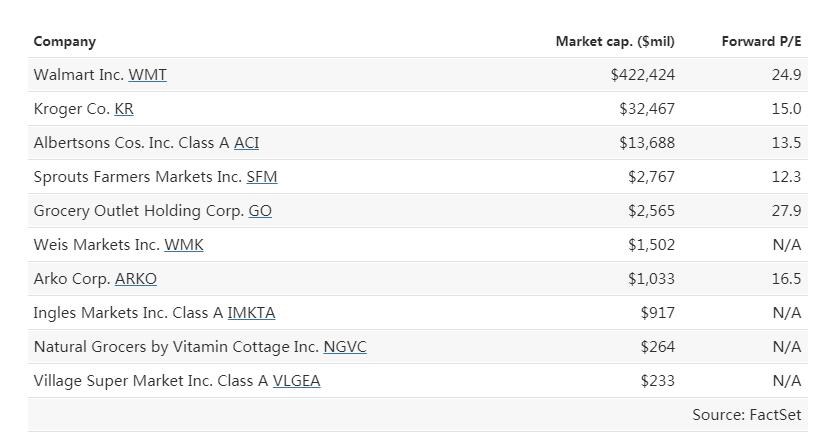Open the IMKTA ticker link

pyautogui.click(x=251, y=313)
